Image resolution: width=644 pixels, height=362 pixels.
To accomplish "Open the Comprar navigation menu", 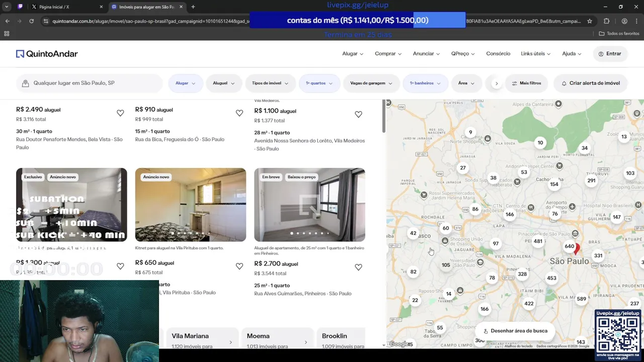I will pyautogui.click(x=388, y=54).
